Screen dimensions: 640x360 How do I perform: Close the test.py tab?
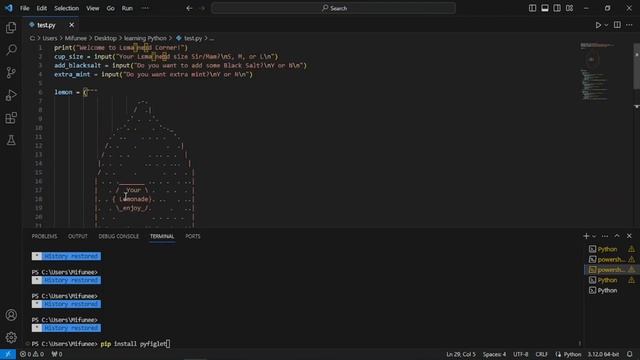click(71, 25)
